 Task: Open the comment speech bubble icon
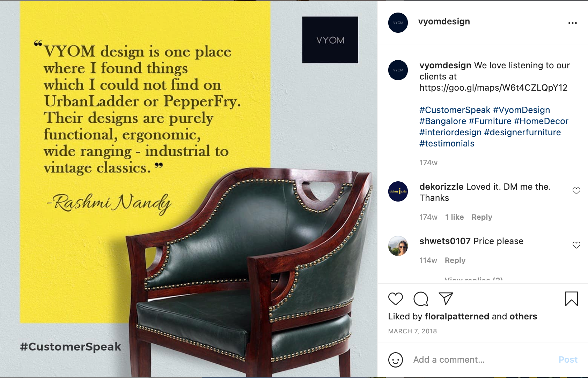pos(421,299)
